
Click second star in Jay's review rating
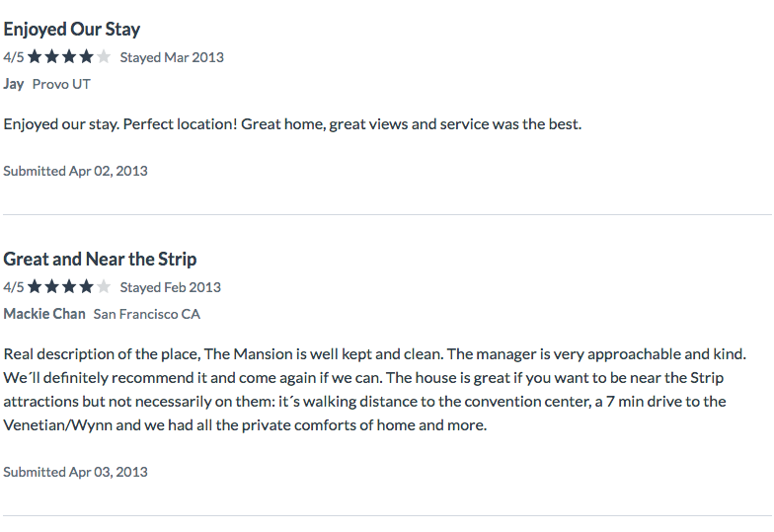click(x=51, y=57)
